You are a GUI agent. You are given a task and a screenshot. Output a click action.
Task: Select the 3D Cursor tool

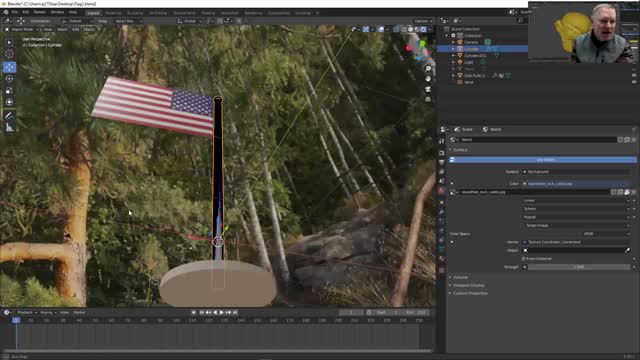pyautogui.click(x=9, y=54)
